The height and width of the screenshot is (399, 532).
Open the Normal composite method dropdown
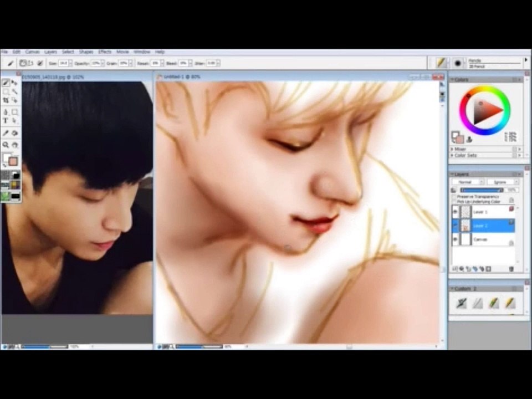click(468, 182)
